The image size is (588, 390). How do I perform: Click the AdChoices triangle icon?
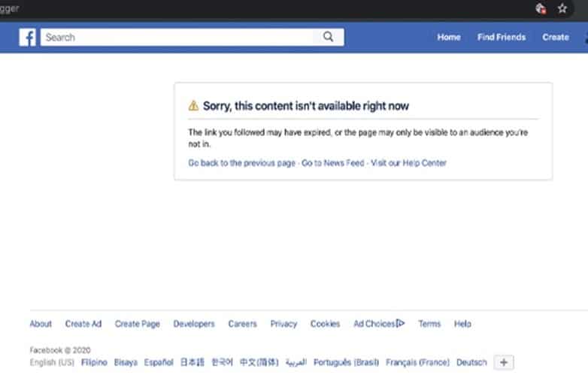pos(400,323)
